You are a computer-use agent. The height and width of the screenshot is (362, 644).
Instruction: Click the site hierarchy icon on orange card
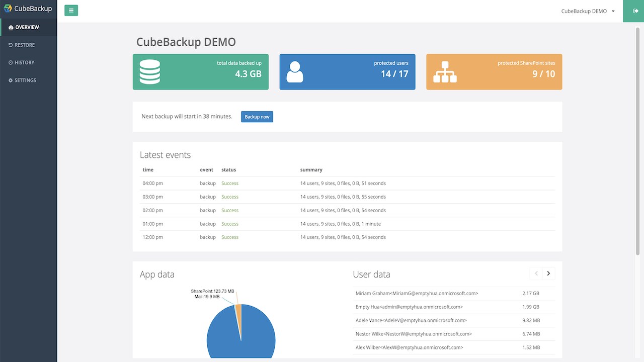click(x=445, y=72)
